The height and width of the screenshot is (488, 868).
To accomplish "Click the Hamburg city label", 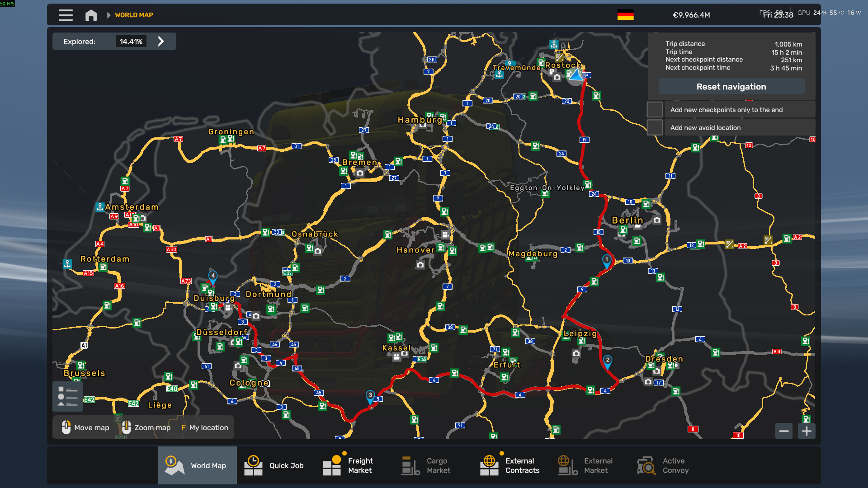I will (x=420, y=120).
